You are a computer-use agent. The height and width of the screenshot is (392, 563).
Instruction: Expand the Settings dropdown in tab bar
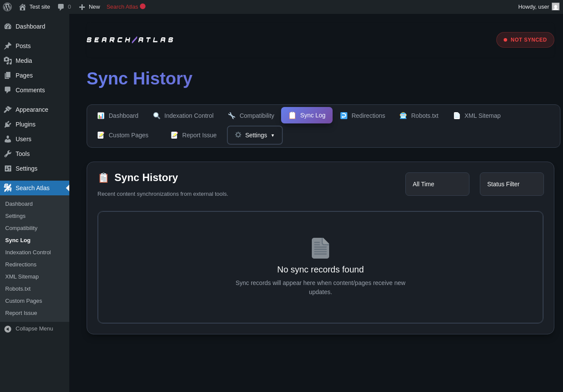255,135
